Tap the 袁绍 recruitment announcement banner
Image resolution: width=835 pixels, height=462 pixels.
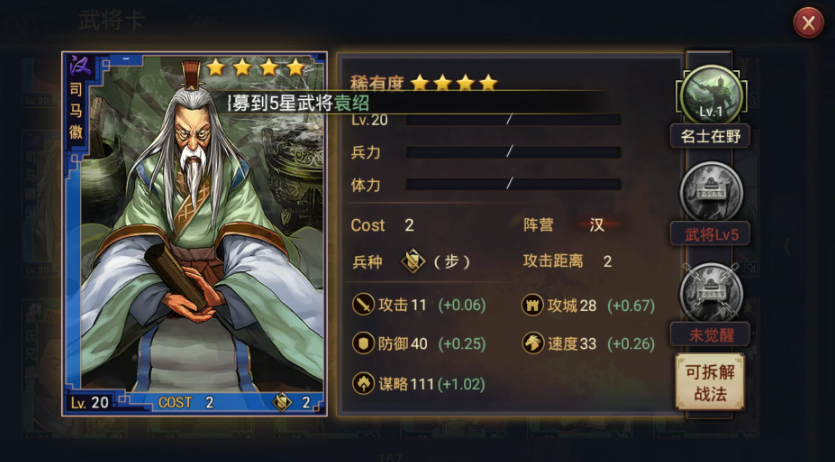(415, 102)
